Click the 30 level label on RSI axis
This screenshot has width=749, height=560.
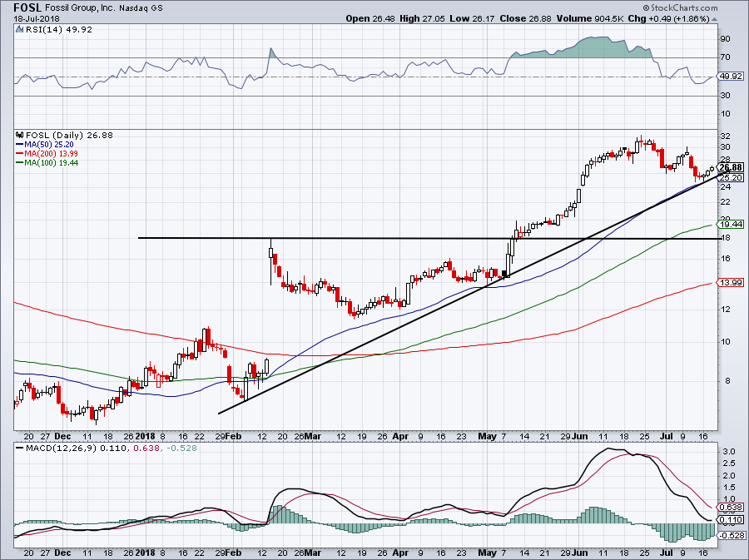click(725, 96)
